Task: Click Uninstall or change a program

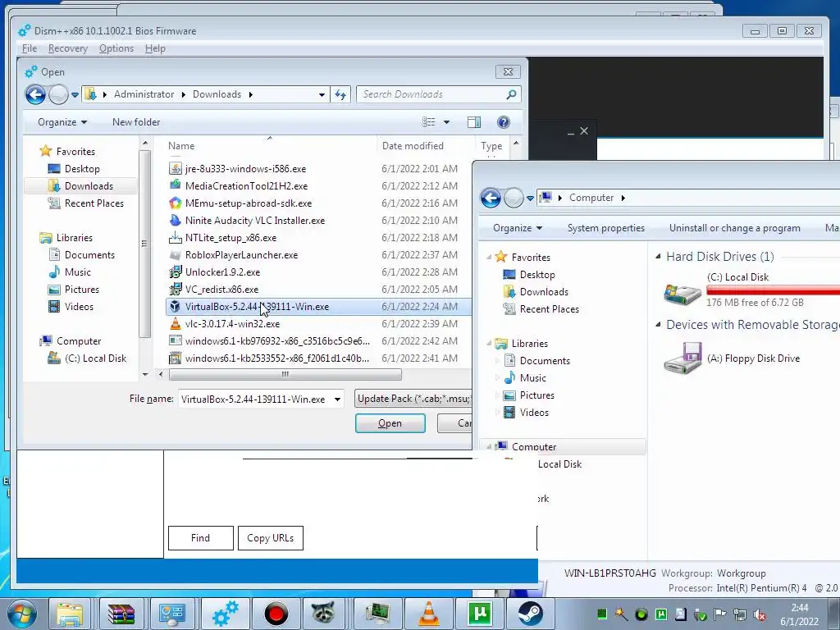Action: tap(734, 228)
